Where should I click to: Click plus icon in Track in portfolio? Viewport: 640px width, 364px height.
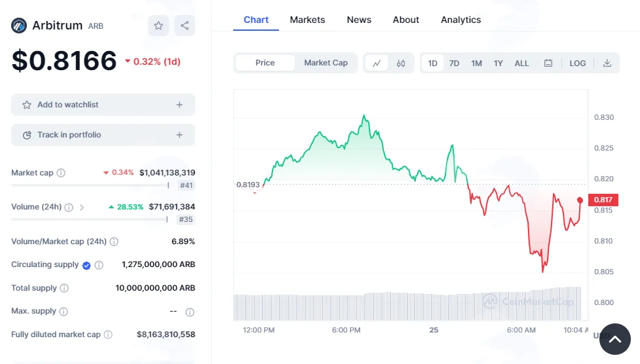[x=179, y=135]
